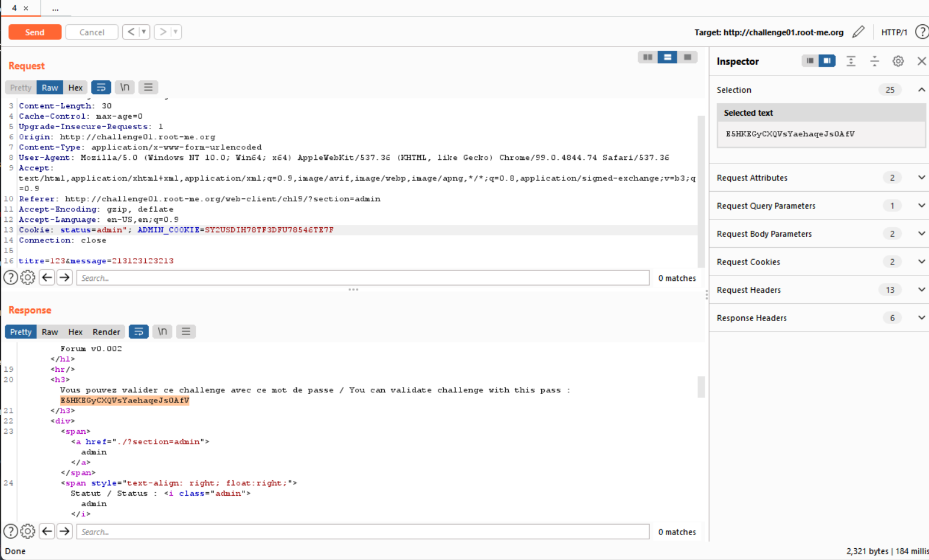Image resolution: width=929 pixels, height=560 pixels.
Task: Open request search settings gear
Action: (x=28, y=277)
